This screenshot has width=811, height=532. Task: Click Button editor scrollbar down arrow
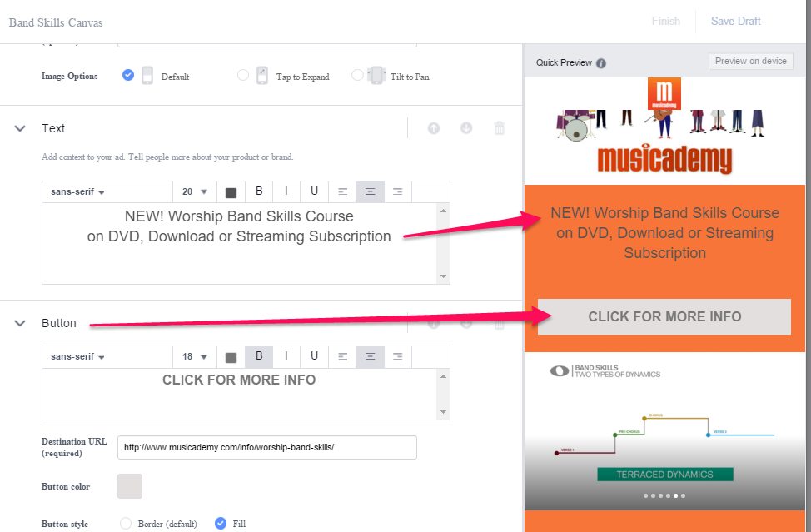tap(443, 412)
